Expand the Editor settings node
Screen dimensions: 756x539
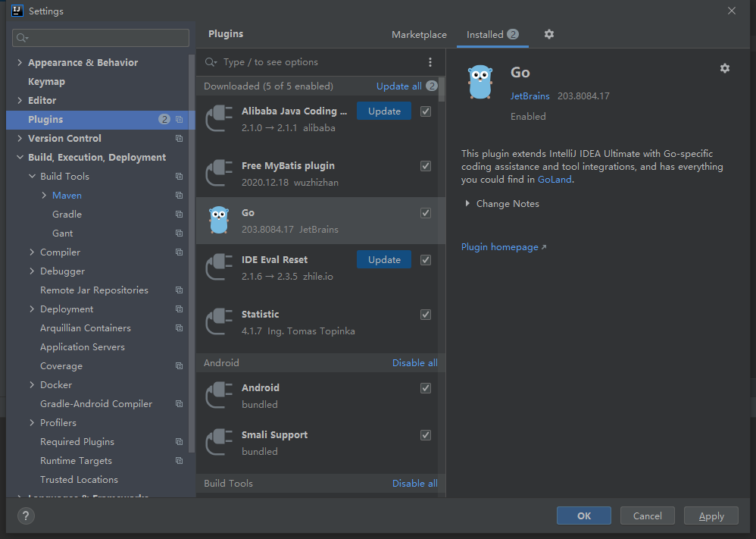(20, 100)
